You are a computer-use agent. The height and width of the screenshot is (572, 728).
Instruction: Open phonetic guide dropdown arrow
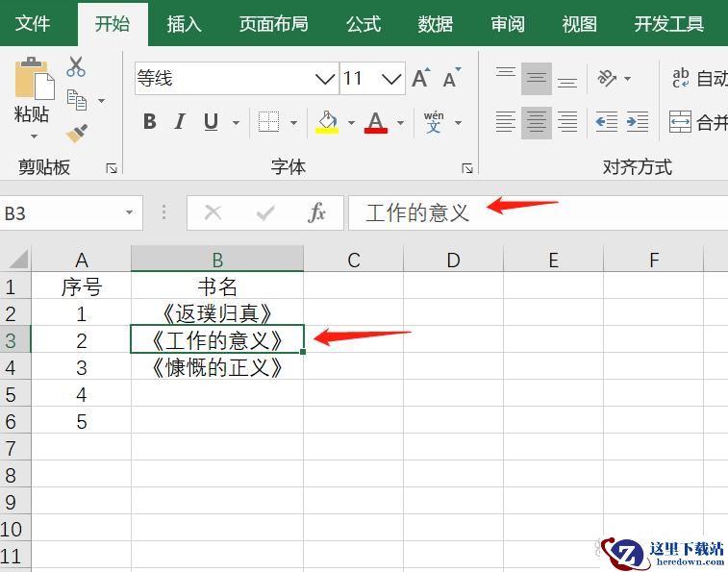(x=459, y=123)
